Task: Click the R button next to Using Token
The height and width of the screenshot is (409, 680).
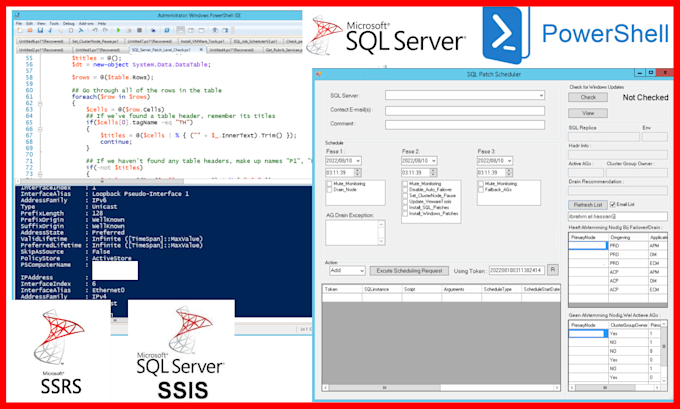Action: point(552,270)
